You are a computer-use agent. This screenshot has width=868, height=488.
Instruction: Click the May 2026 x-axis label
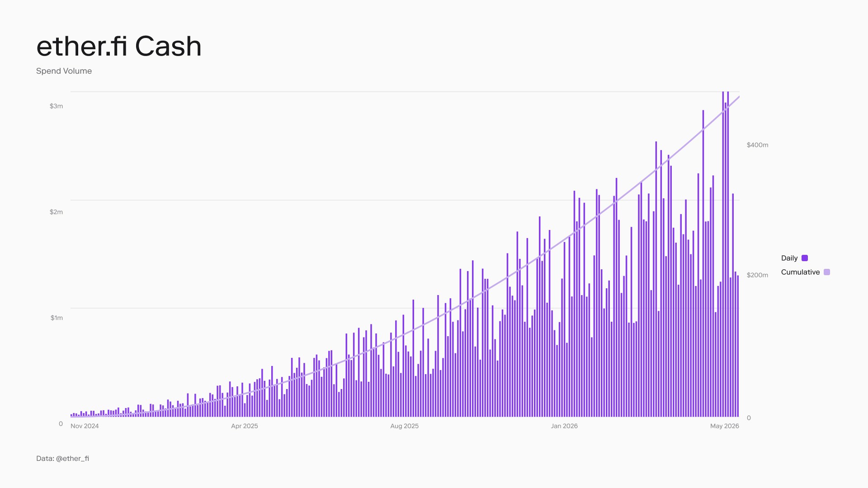(x=725, y=426)
